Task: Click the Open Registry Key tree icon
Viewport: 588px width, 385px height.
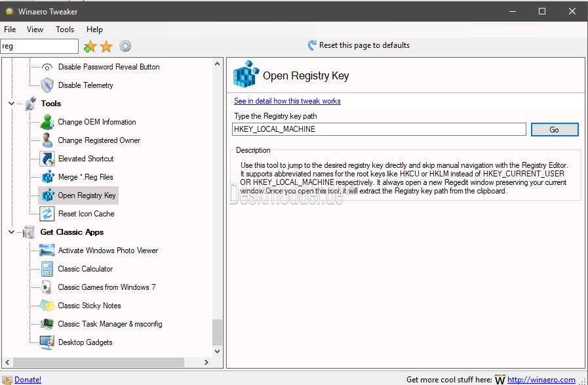Action: [x=48, y=195]
